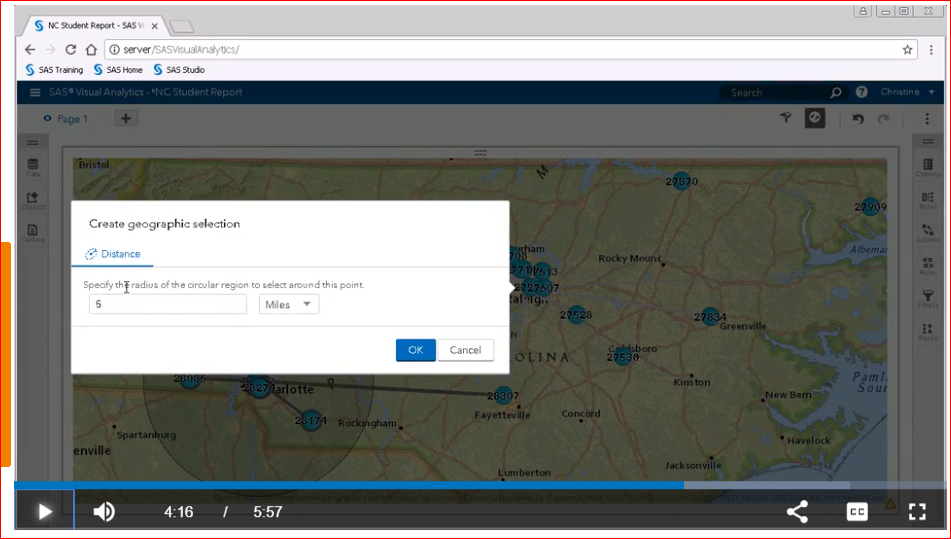The height and width of the screenshot is (539, 951).
Task: Add a new report page
Action: (126, 118)
